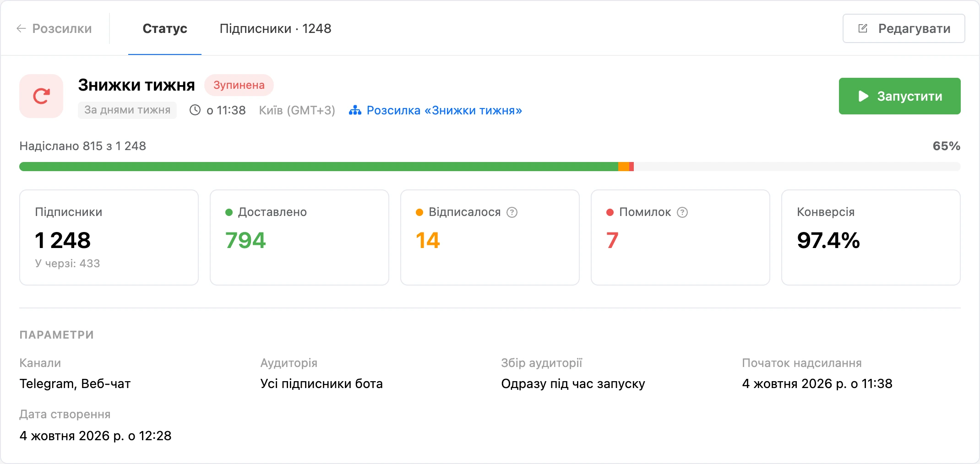Click the Зупинена status badge
Screen dimensions: 980x464
coord(239,85)
